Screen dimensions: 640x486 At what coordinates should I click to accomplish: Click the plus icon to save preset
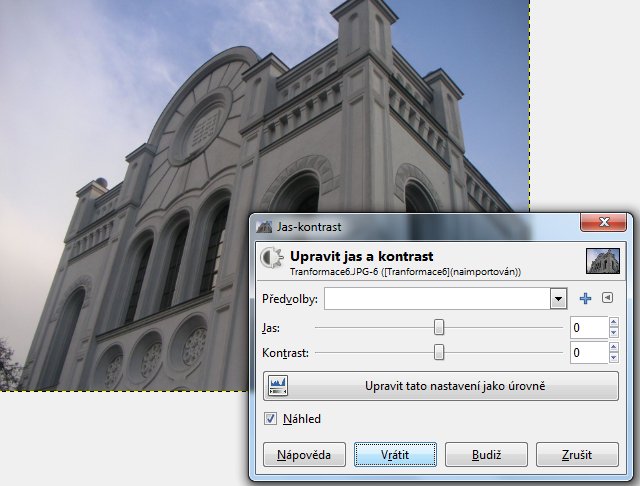(x=585, y=299)
